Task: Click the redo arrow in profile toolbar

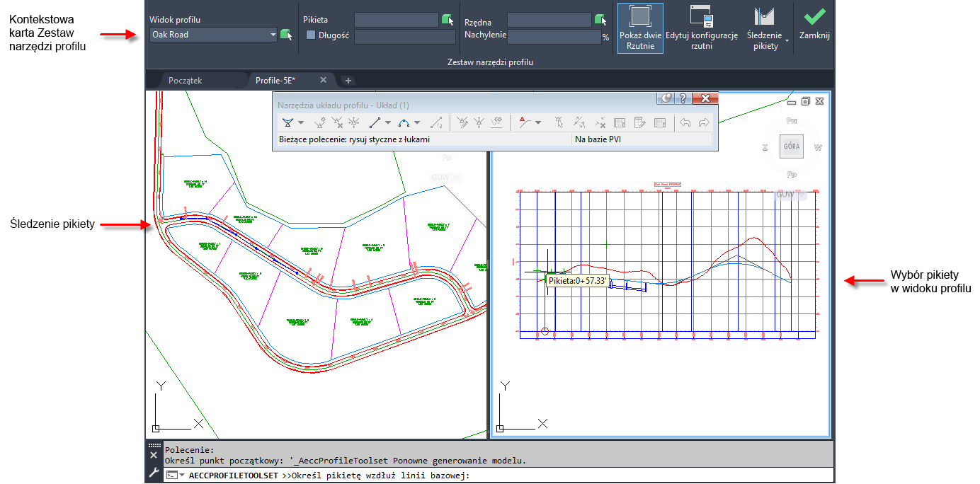Action: (703, 122)
